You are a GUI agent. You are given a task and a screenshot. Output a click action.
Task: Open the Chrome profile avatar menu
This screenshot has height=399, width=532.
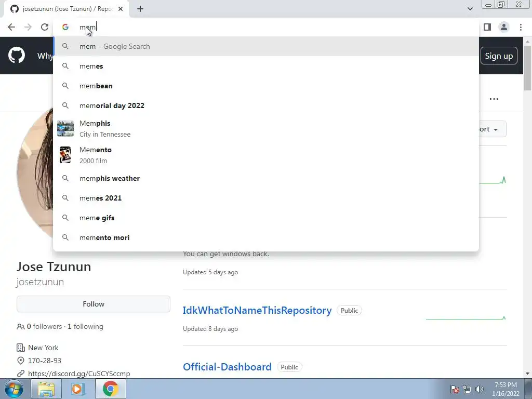[x=504, y=27]
